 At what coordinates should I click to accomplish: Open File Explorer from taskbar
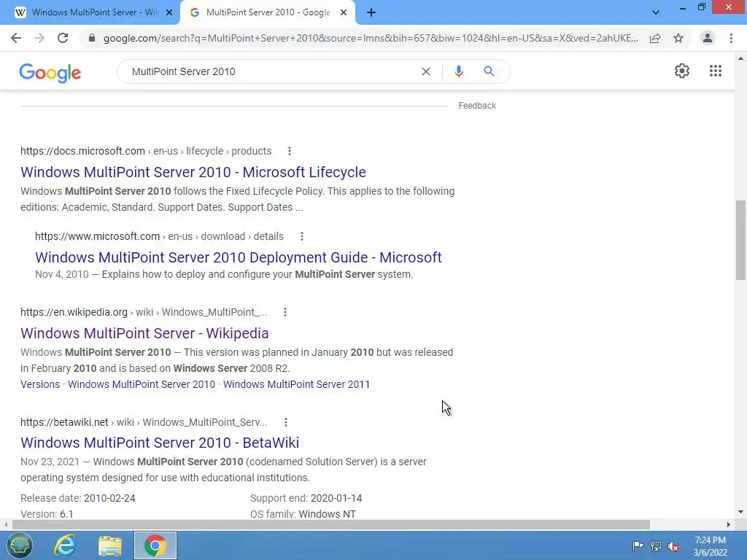click(x=110, y=545)
